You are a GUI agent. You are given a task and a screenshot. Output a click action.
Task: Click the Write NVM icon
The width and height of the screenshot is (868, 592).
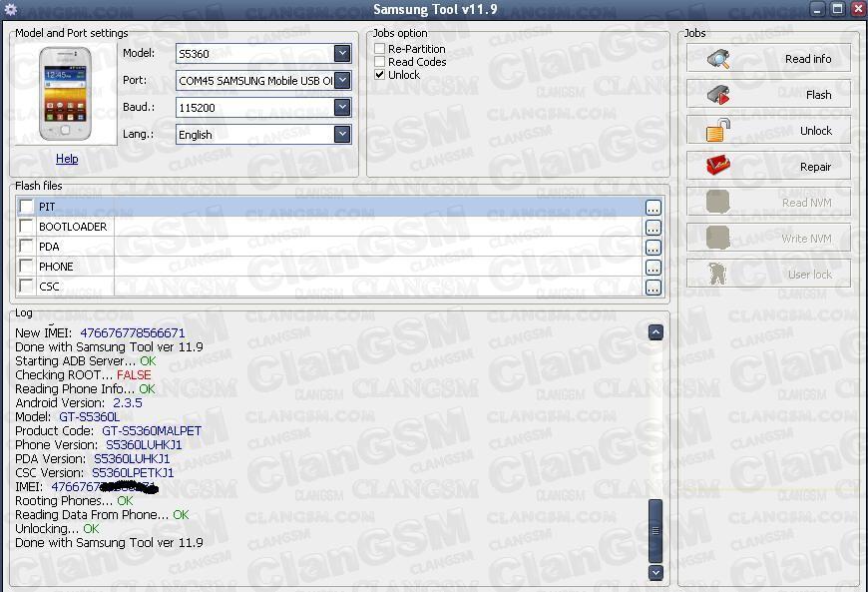point(717,238)
